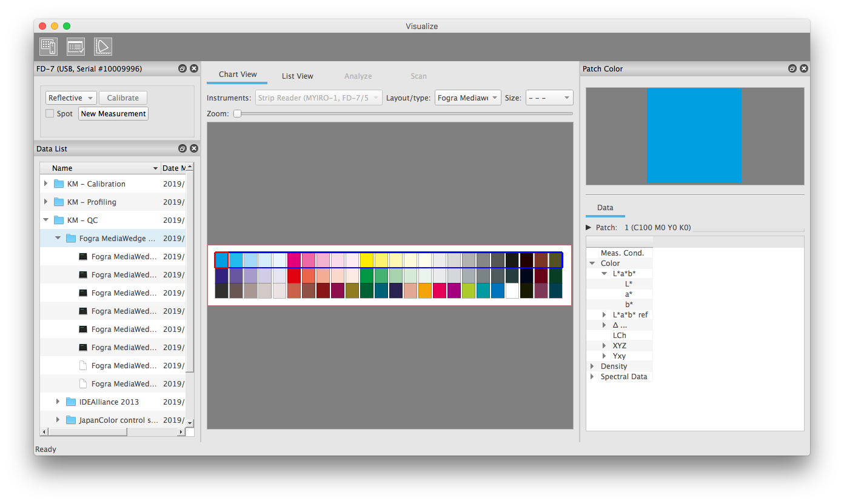Undock the Data List panel
This screenshot has width=844, height=504.
(183, 149)
